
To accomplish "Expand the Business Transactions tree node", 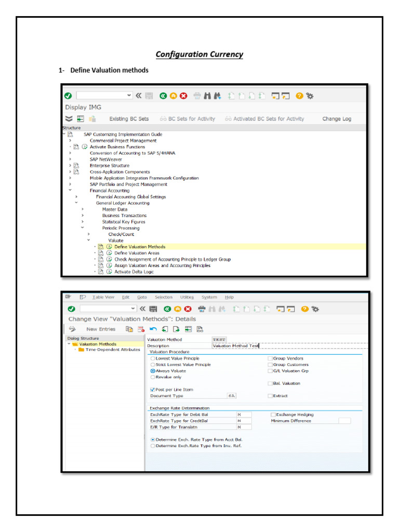I will 83,216.
